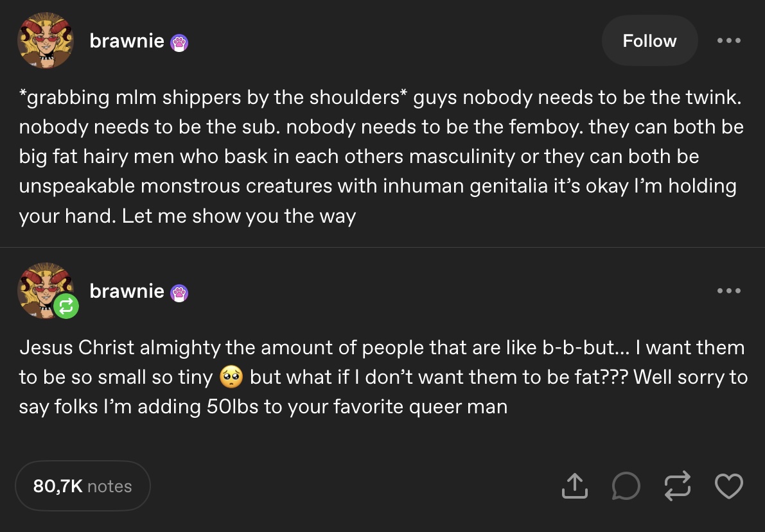Click brawnie's avatar on the reblogged post

tap(42, 289)
